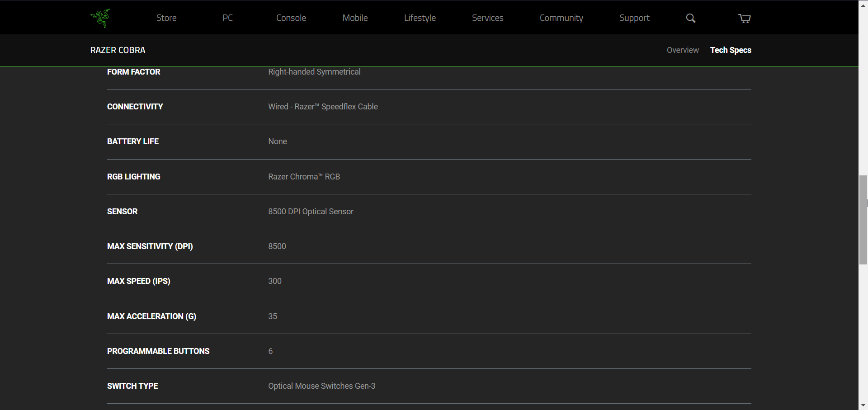Viewport: 868px width, 410px height.
Task: Click Wired - Razer Speedflex Cable text
Action: tap(323, 107)
